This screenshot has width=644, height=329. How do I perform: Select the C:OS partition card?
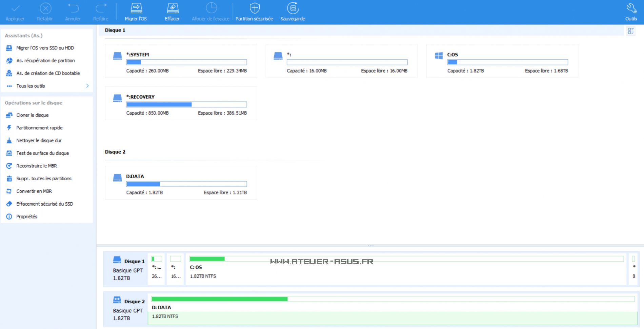coord(502,61)
